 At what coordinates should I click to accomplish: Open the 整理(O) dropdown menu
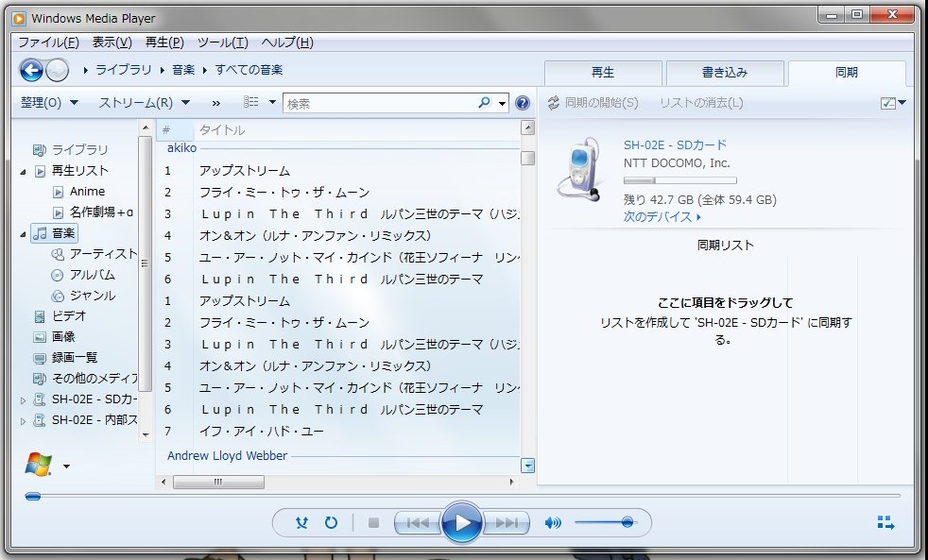point(49,102)
